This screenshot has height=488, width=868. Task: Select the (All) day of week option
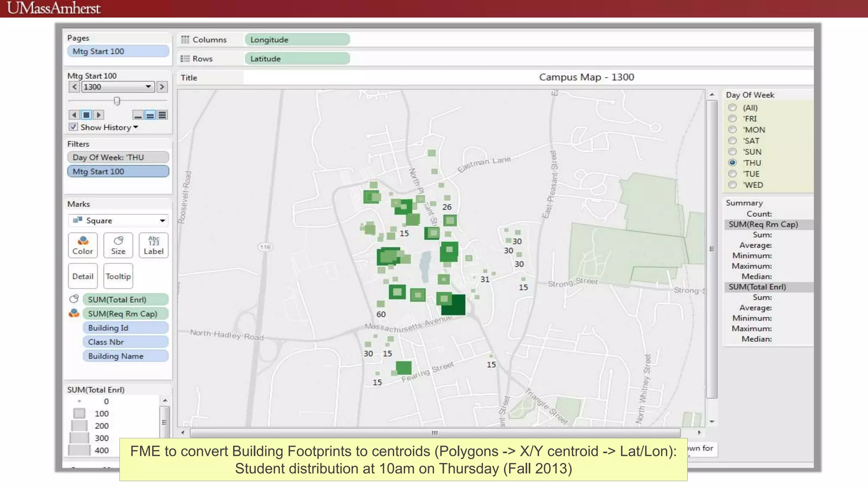pyautogui.click(x=732, y=108)
